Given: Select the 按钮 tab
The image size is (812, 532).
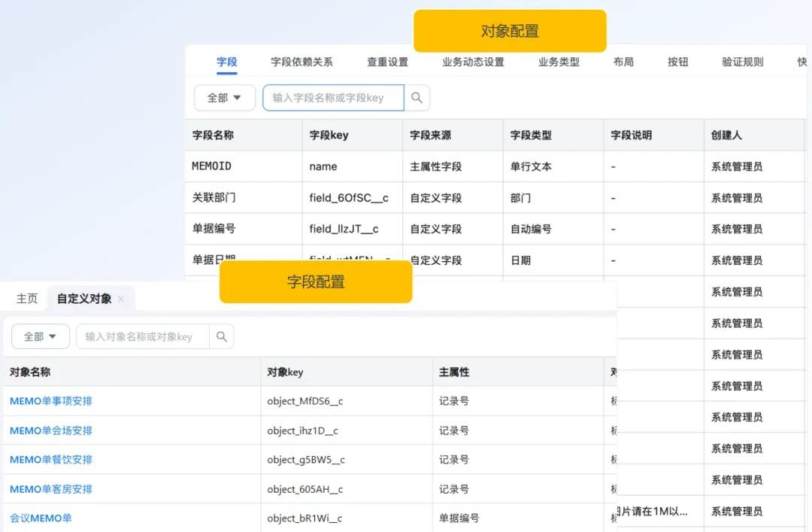Looking at the screenshot, I should (677, 62).
